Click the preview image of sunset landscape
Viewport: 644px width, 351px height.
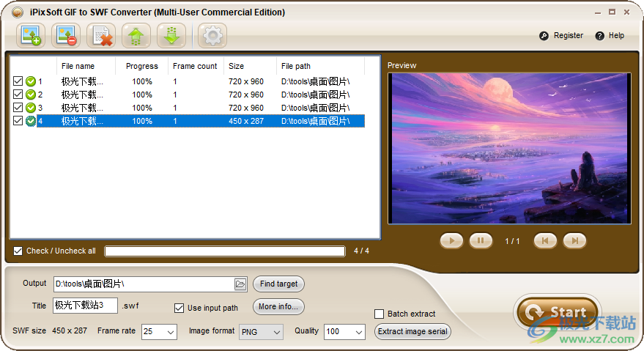coord(509,148)
